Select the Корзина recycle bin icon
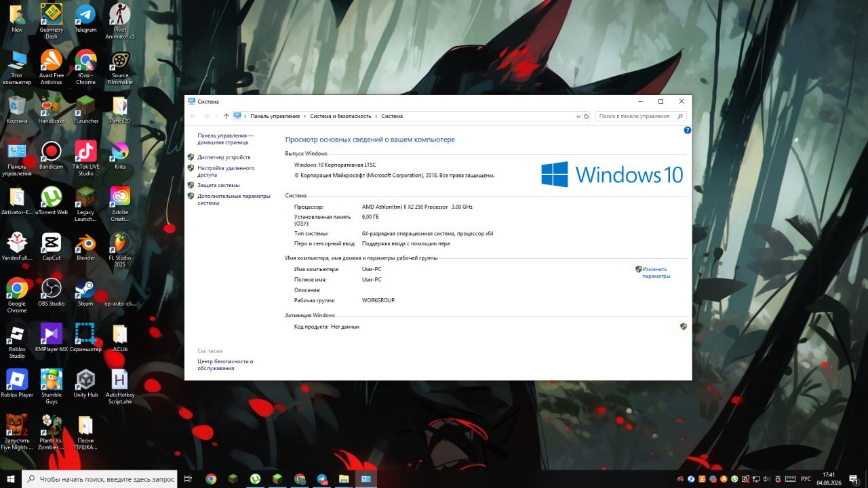Viewport: 868px width, 488px height. click(x=17, y=110)
